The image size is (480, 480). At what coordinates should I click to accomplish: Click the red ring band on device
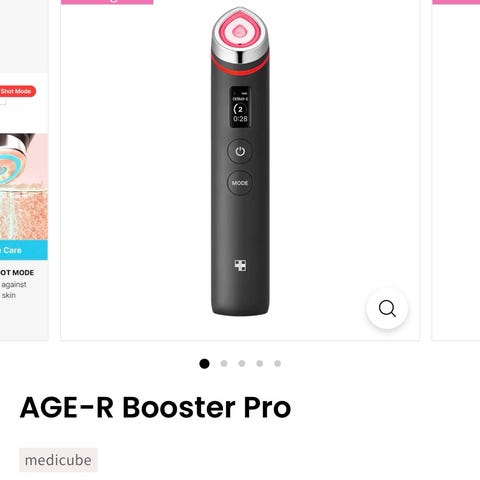[x=240, y=66]
